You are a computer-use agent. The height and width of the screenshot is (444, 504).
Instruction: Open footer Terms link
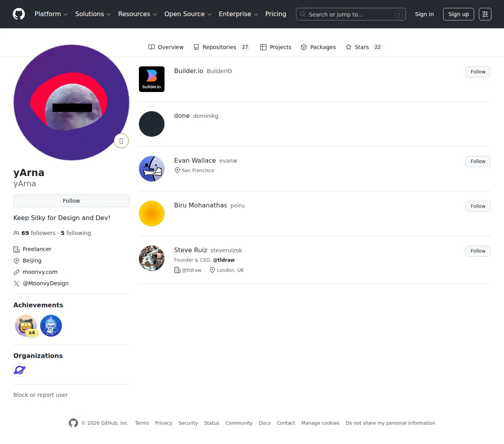point(142,423)
